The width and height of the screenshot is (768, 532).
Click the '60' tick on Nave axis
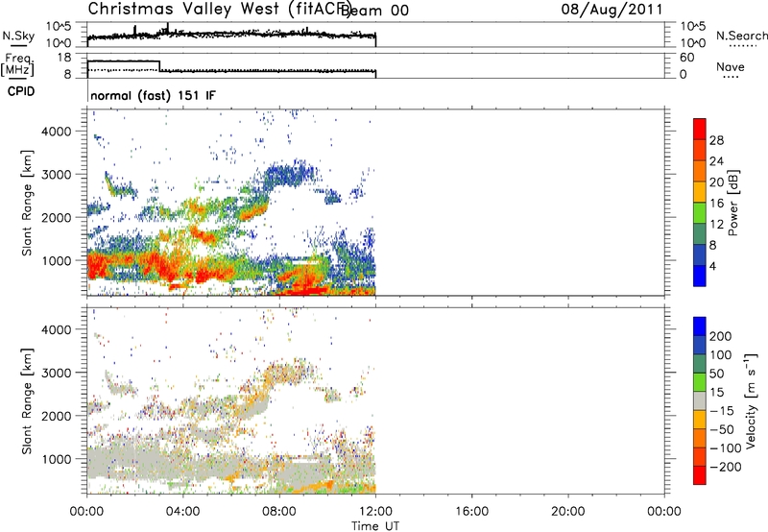click(x=687, y=58)
